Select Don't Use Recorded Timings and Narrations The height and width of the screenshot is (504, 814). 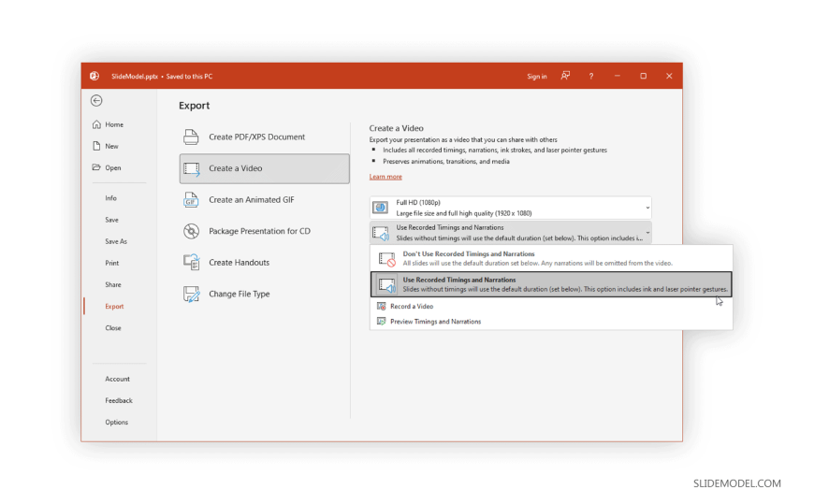point(551,258)
